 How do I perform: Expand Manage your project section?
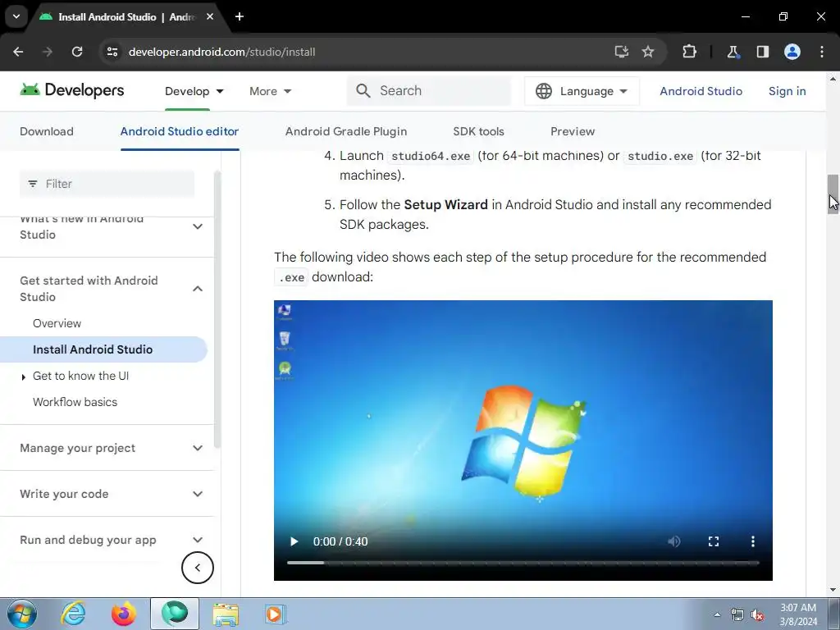(x=198, y=448)
